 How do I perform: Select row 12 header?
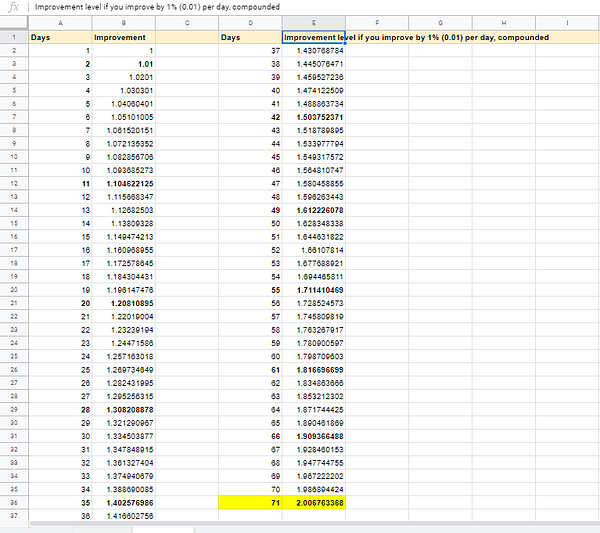click(x=14, y=183)
